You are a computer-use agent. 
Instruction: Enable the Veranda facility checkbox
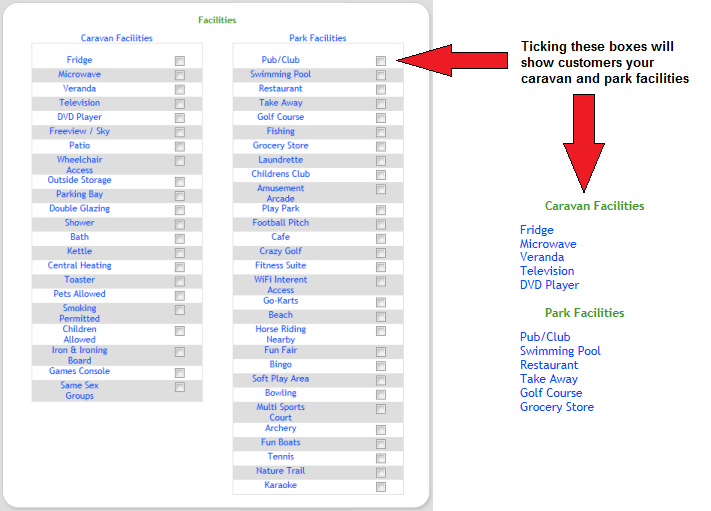coord(180,89)
